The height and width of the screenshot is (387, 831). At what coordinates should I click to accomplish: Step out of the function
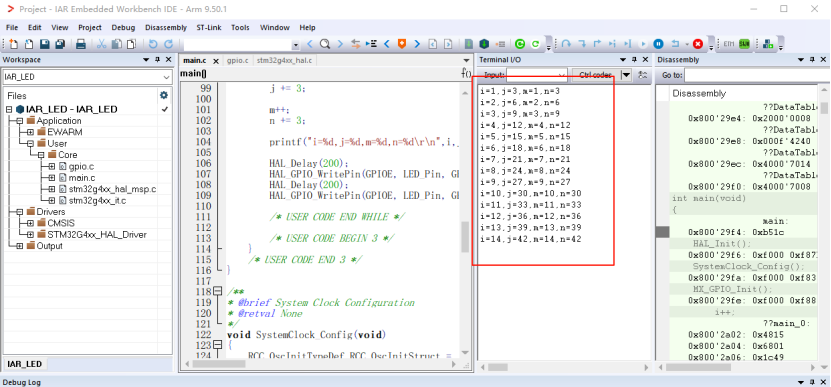pyautogui.click(x=597, y=44)
